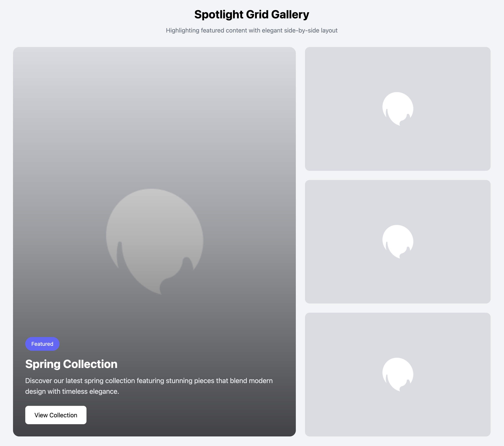This screenshot has width=504, height=446.
Task: Open the bottom-right gallery thumbnail card
Action: [397, 374]
